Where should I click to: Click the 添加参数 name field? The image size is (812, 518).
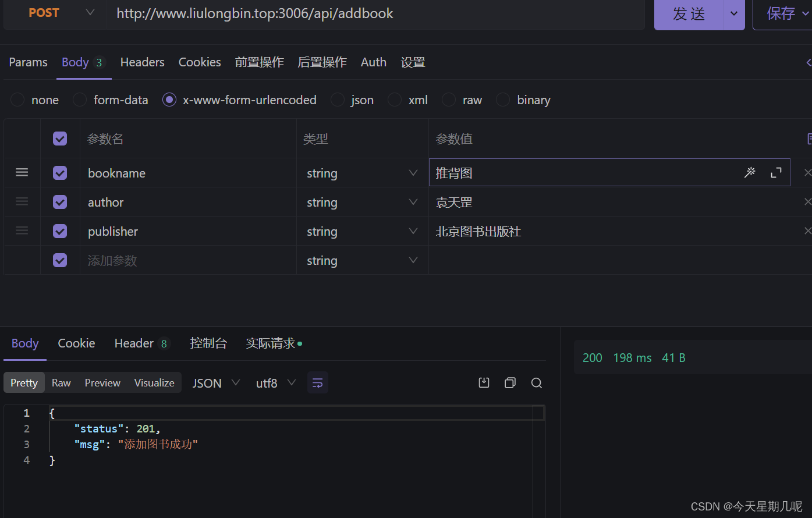[x=188, y=260]
